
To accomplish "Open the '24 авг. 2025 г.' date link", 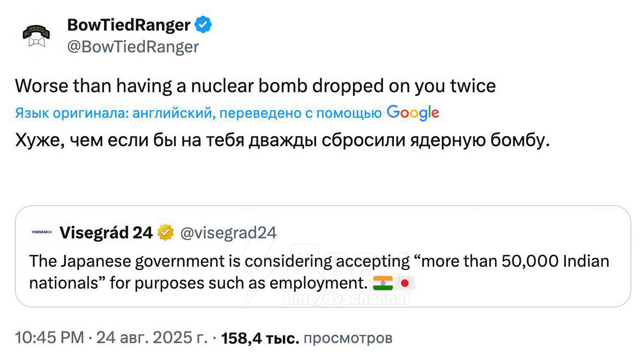I will 151,338.
